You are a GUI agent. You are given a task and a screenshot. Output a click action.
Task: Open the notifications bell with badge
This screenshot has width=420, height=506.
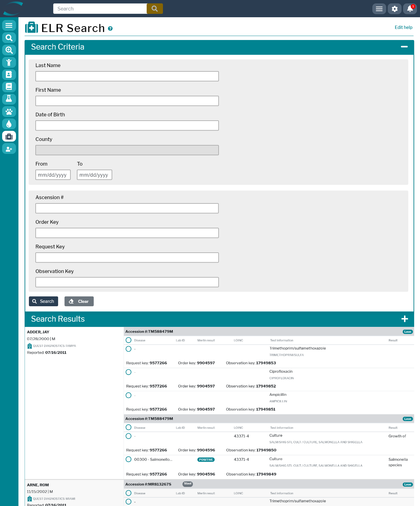[410, 9]
